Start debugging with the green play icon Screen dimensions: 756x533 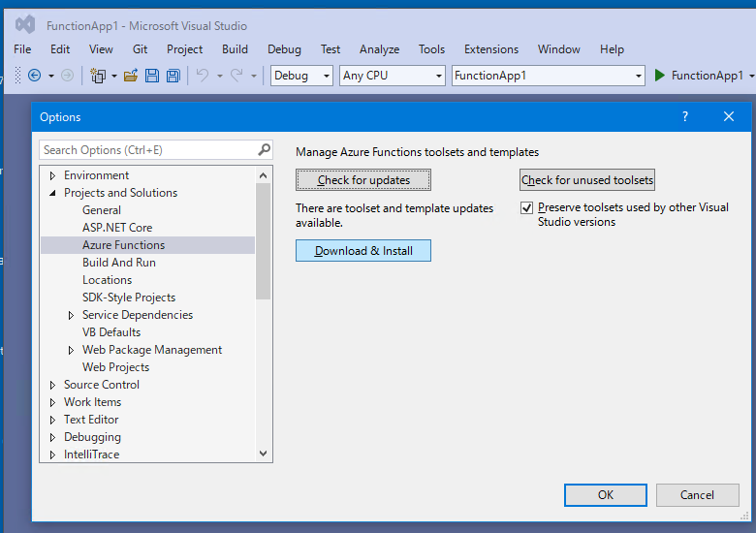point(660,76)
